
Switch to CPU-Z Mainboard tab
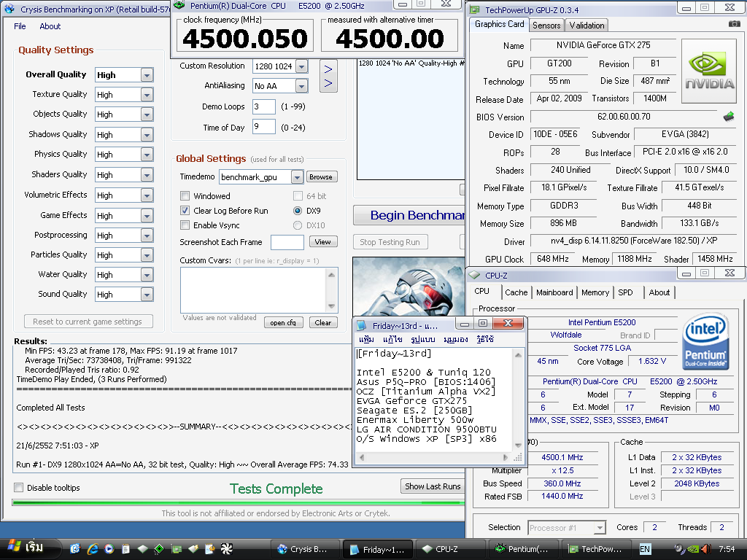554,292
